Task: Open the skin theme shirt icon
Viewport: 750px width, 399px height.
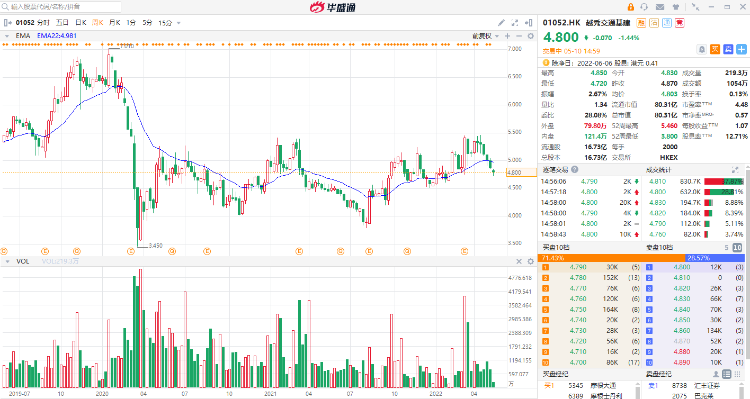Action: 676,7
